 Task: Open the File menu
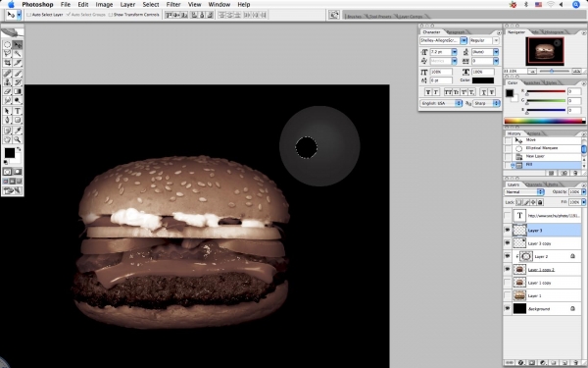click(66, 5)
